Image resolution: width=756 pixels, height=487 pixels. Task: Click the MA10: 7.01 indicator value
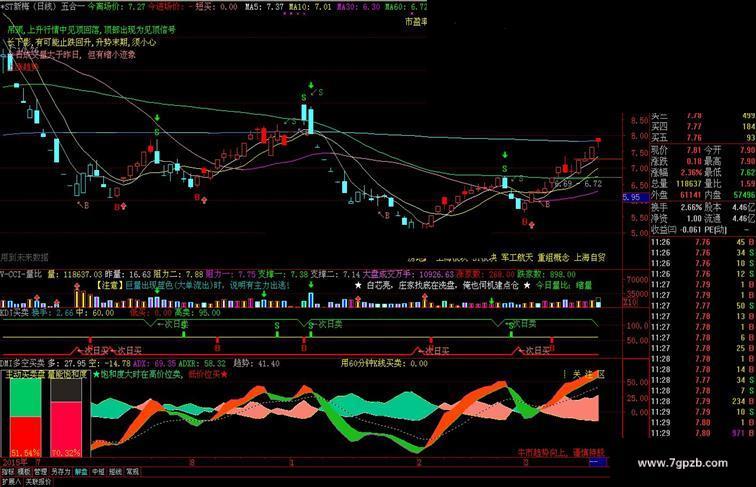pyautogui.click(x=310, y=7)
